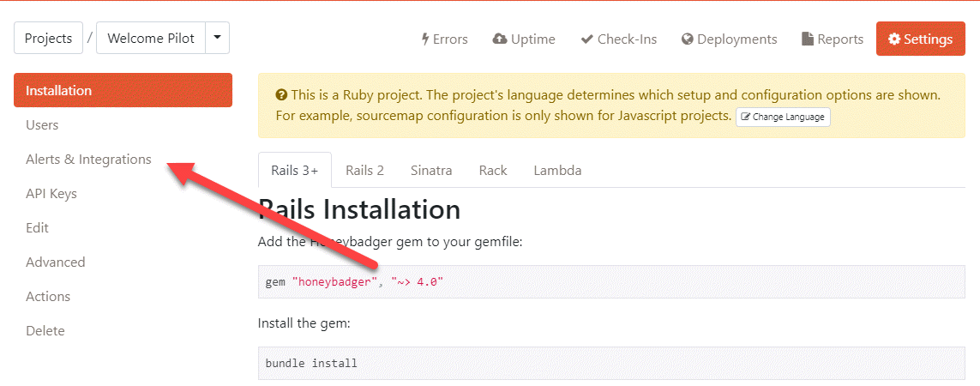
Task: Click the Projects breadcrumb button
Action: coord(48,39)
